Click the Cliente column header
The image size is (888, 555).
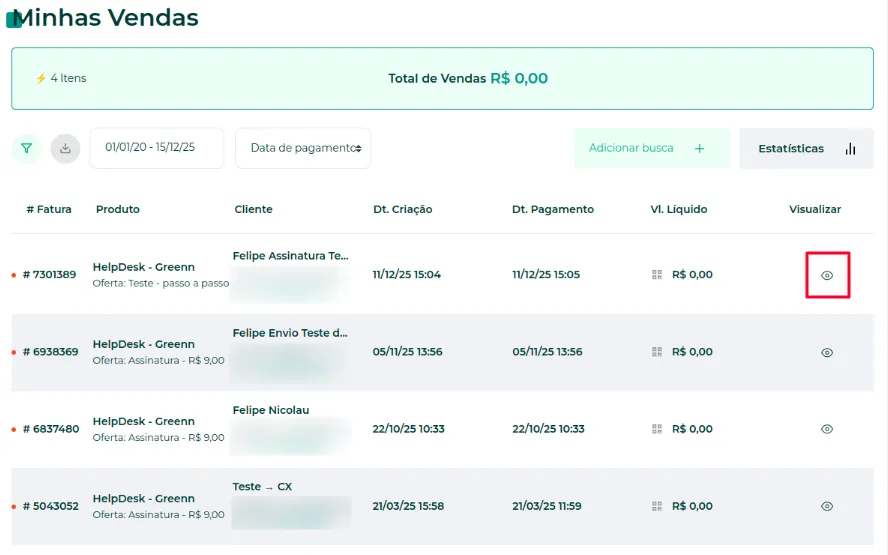coord(254,210)
